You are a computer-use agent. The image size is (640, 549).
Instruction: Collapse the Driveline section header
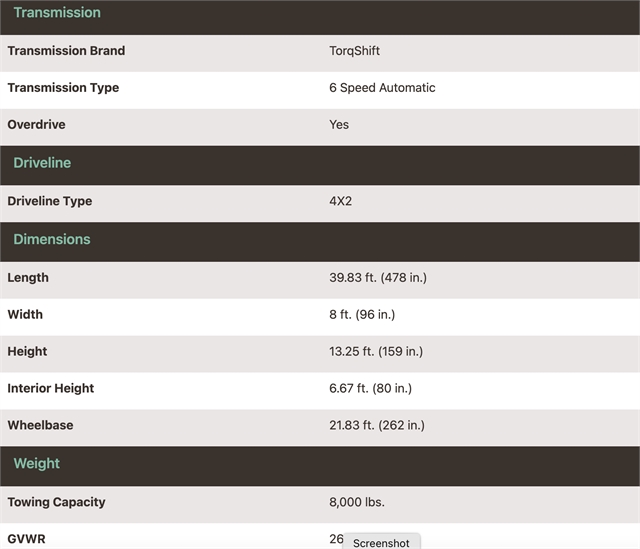(x=42, y=163)
